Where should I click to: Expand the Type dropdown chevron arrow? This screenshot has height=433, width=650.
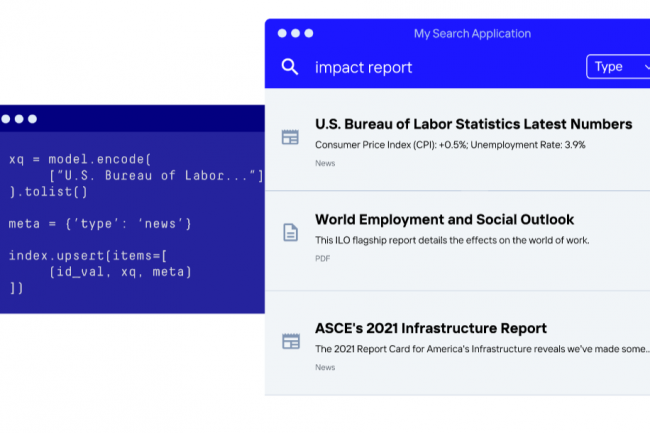(648, 67)
